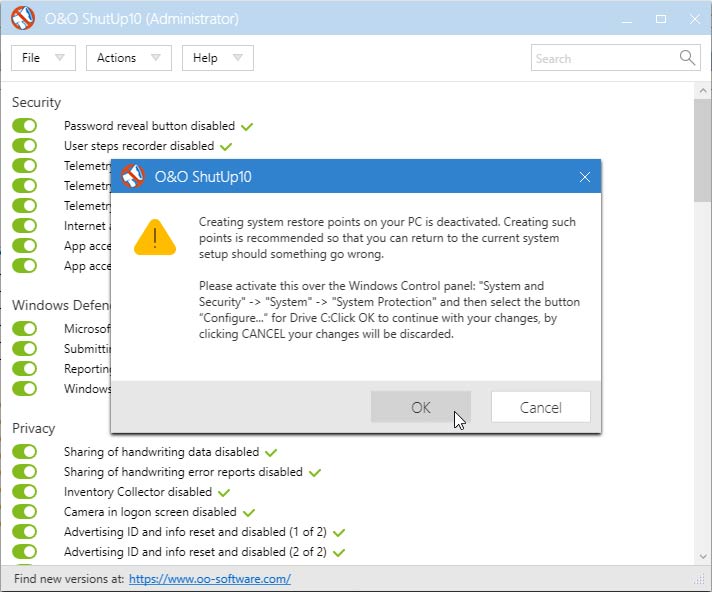Toggle Sharing of handwriting error reports switch
The width and height of the screenshot is (712, 592).
[x=25, y=472]
